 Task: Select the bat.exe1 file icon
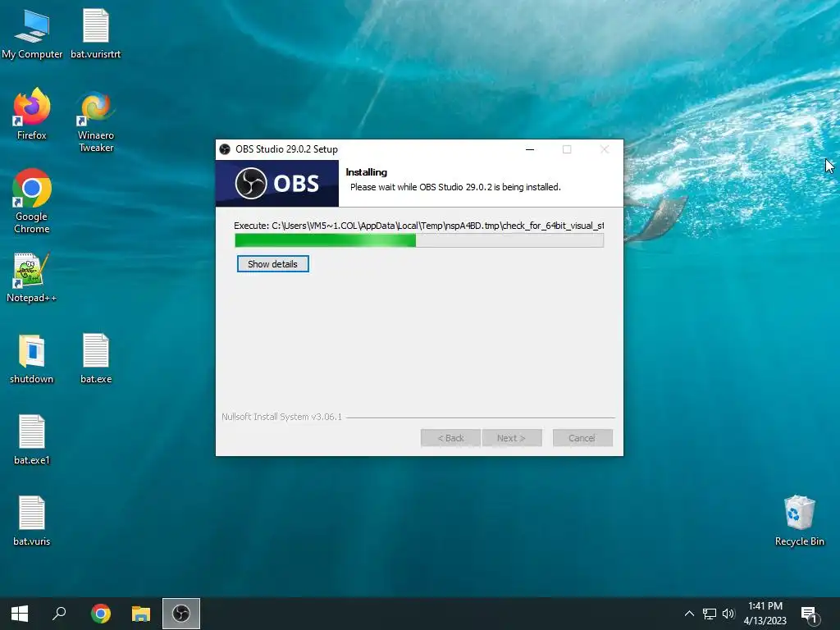tap(32, 440)
